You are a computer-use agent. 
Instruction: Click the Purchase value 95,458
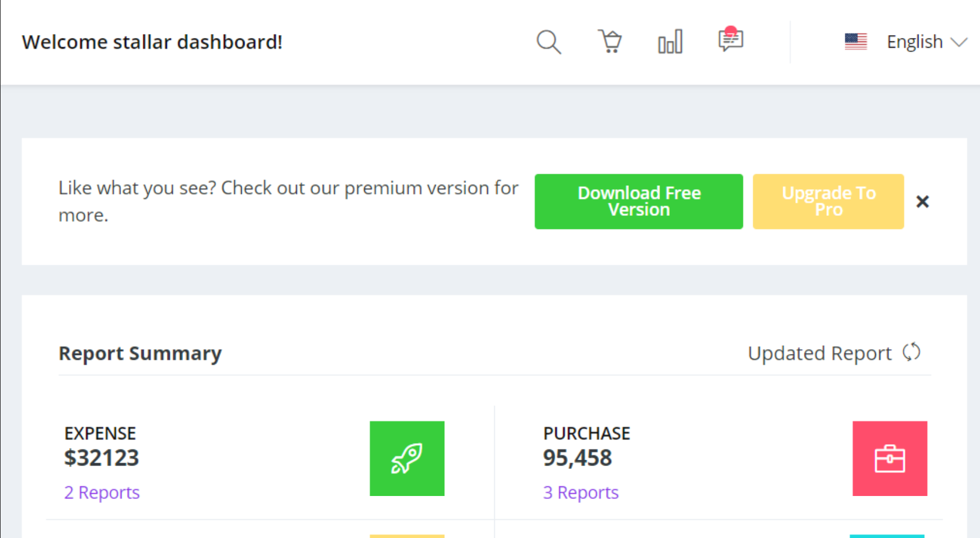[x=577, y=458]
